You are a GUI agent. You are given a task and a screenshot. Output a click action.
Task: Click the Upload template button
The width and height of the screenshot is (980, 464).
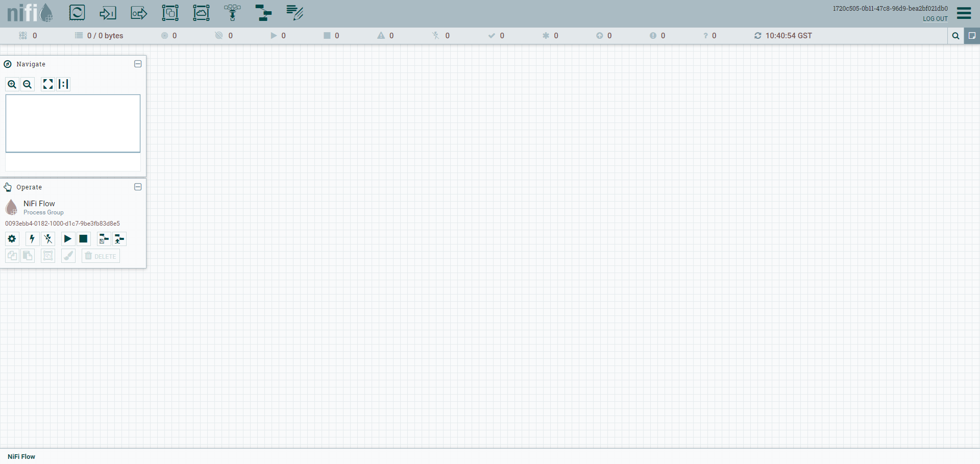119,239
